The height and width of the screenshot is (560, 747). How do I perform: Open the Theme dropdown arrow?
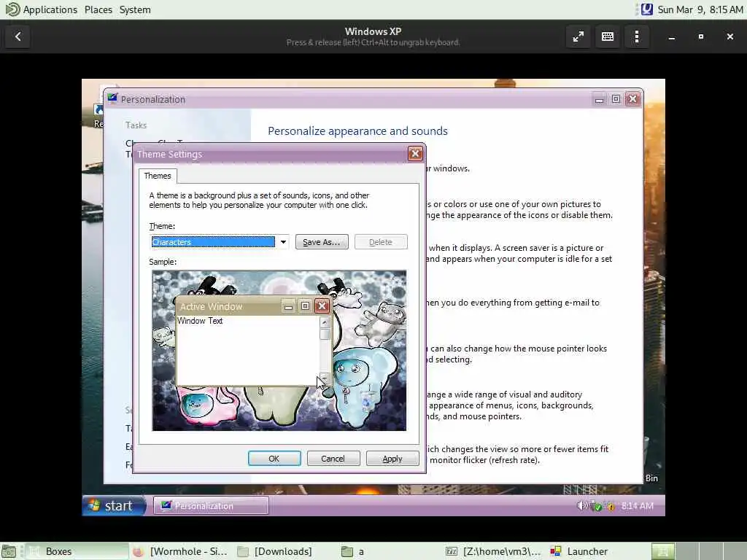(x=283, y=242)
